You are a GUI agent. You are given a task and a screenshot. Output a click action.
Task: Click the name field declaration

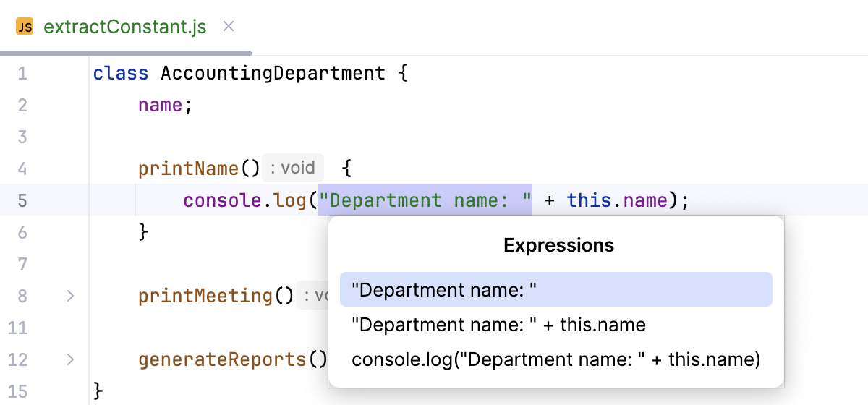tap(160, 105)
